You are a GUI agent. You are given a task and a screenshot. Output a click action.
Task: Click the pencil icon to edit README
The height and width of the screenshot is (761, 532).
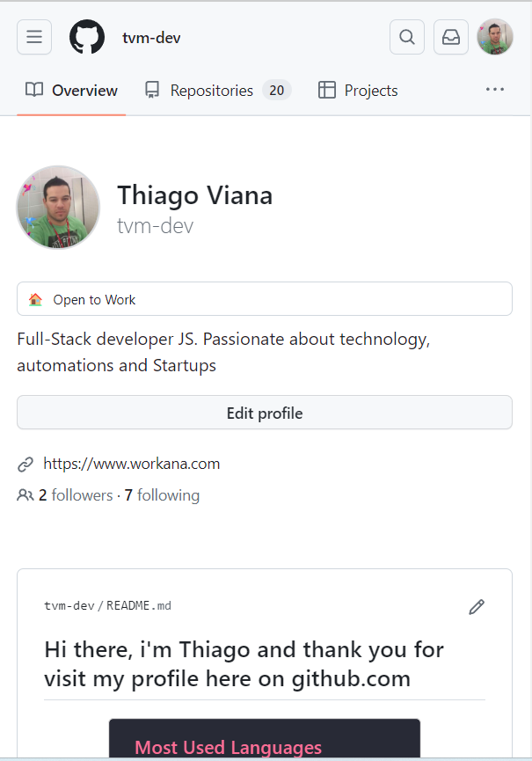click(x=477, y=606)
